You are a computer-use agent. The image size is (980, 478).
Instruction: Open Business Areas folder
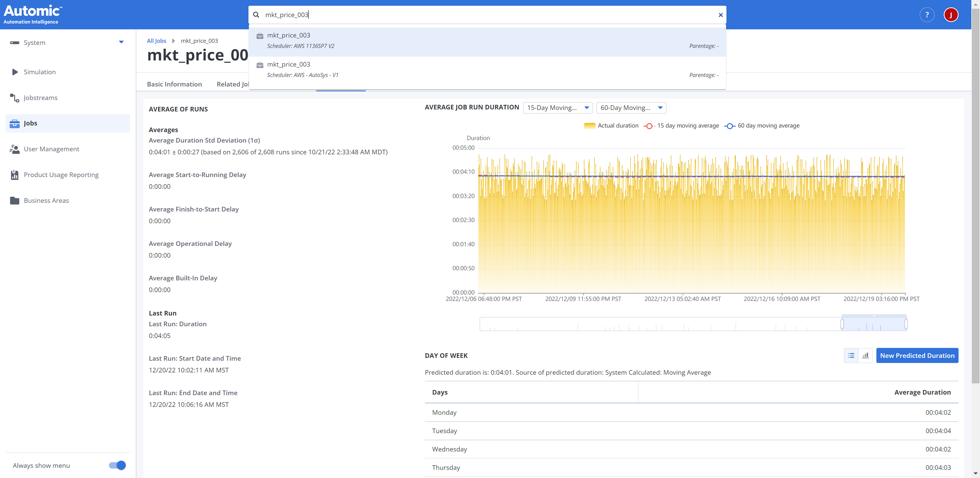coord(46,200)
